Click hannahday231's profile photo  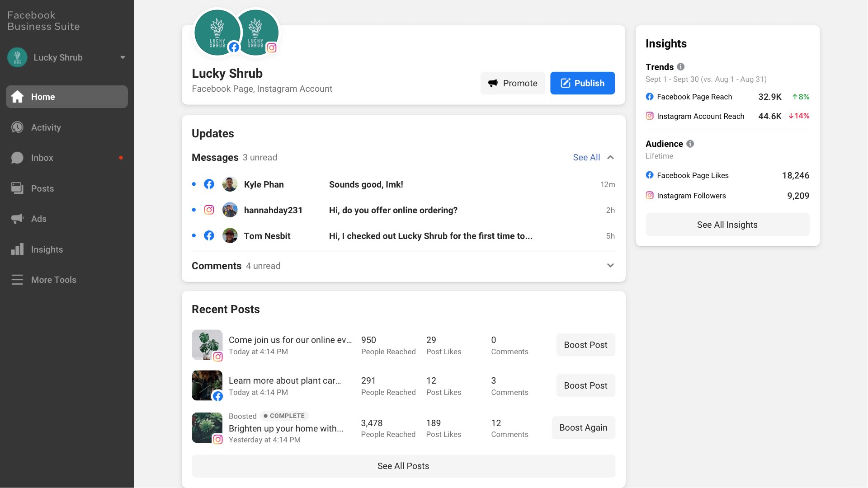[230, 210]
